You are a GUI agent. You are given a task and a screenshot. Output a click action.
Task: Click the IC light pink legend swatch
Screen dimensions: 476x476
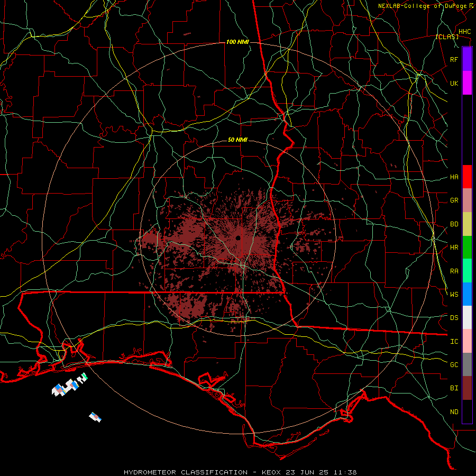(467, 341)
